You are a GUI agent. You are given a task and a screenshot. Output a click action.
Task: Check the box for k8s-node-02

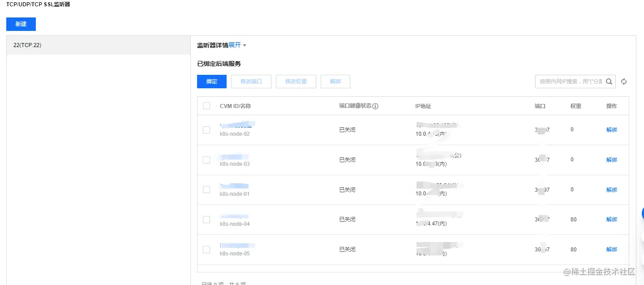(206, 130)
